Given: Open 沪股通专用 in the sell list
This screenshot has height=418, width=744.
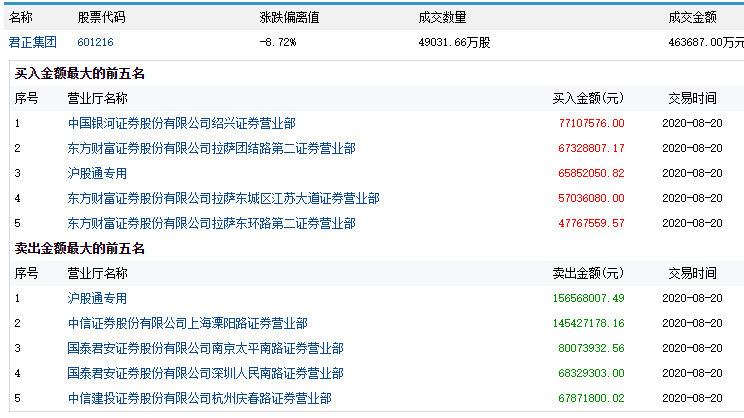Looking at the screenshot, I should tap(97, 298).
